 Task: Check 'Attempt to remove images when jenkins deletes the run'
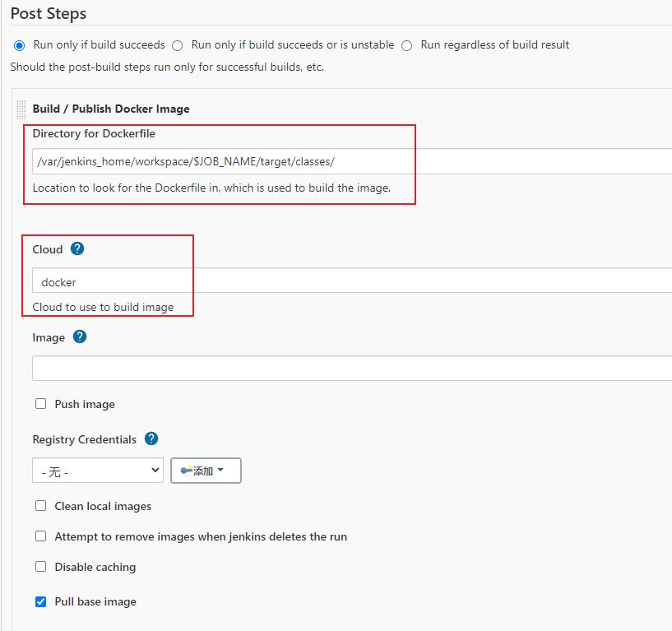(41, 536)
